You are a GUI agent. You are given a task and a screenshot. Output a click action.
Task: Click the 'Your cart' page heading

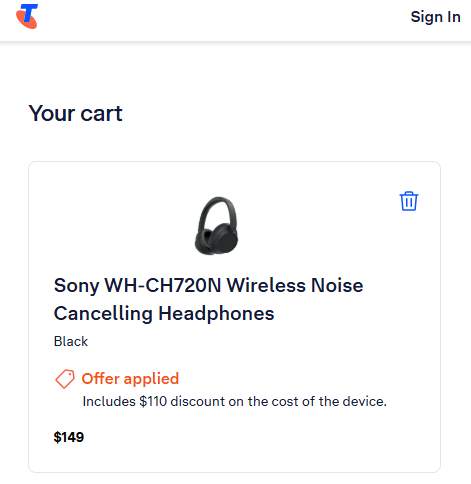(76, 113)
